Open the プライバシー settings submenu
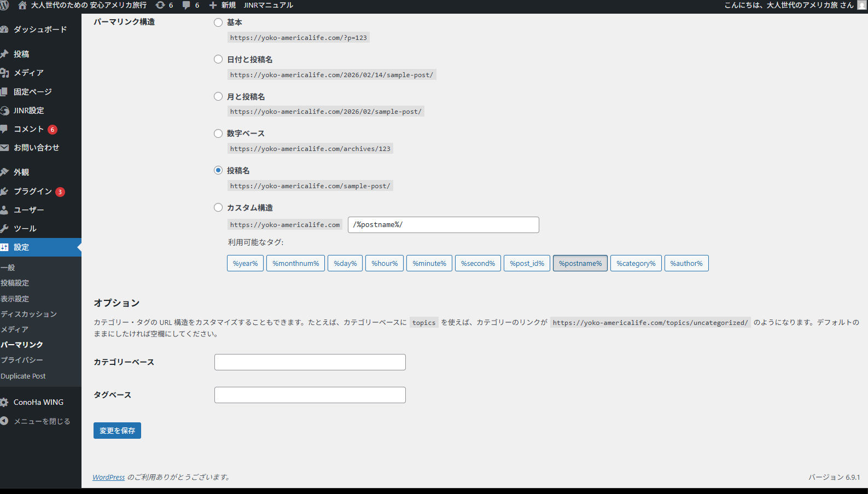Screen dimensions: 868x494 pos(22,360)
